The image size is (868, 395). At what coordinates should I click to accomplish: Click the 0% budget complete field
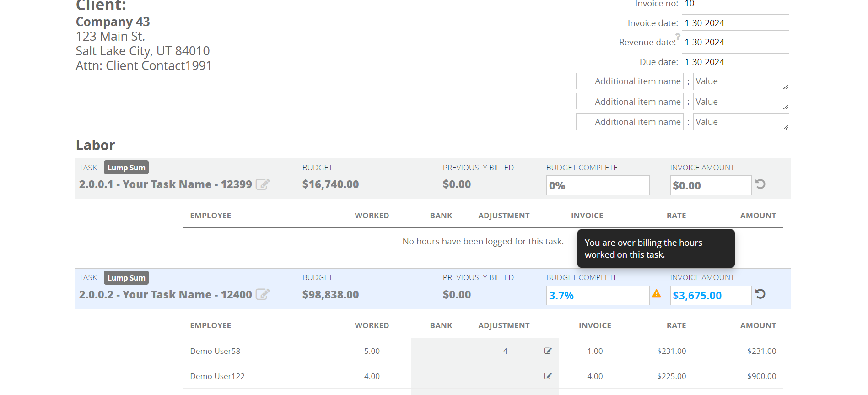coord(598,185)
